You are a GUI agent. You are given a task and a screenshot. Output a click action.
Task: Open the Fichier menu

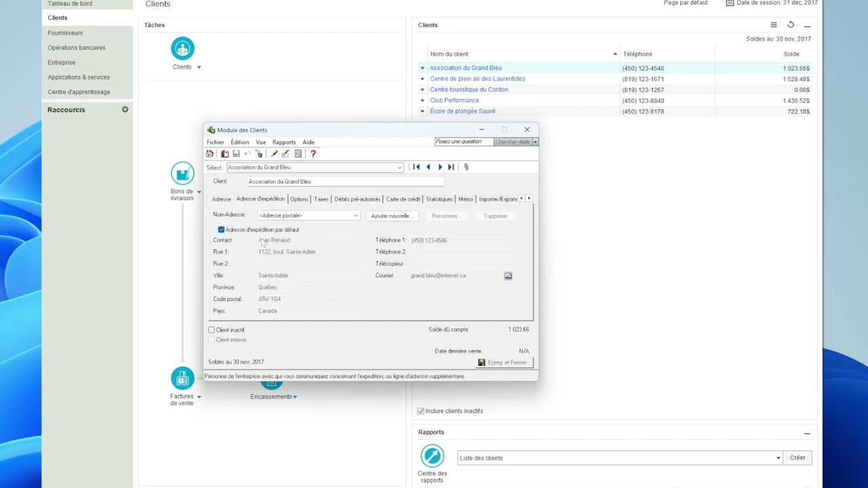tap(216, 142)
